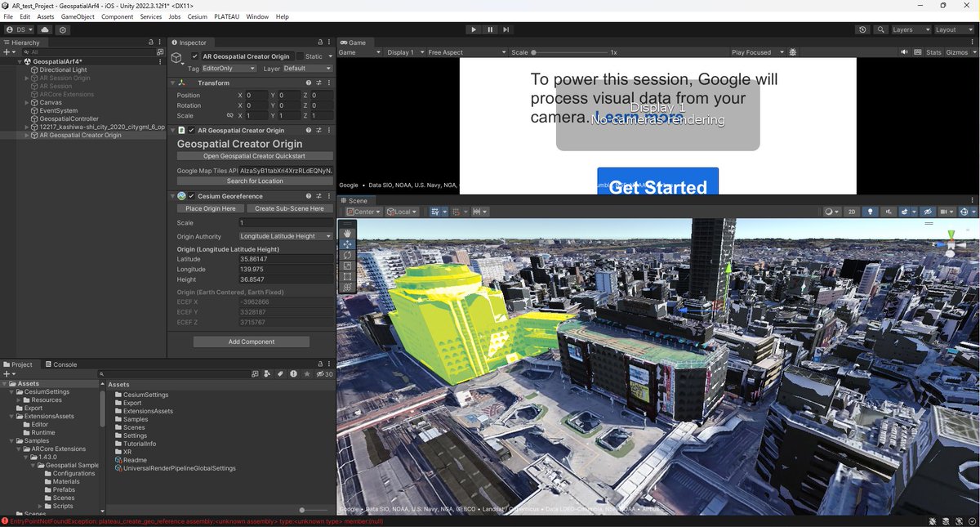
Task: Toggle Scene hidden objects visibility icon
Action: (x=927, y=212)
